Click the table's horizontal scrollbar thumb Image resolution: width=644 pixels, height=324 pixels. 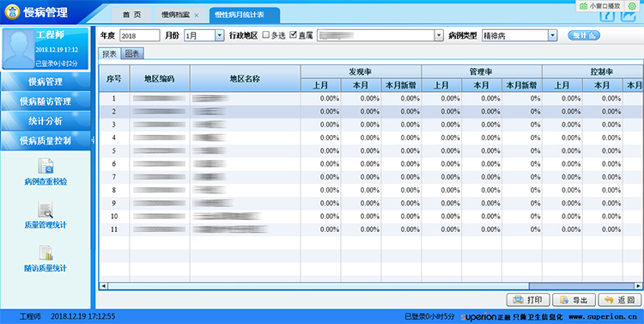click(581, 286)
